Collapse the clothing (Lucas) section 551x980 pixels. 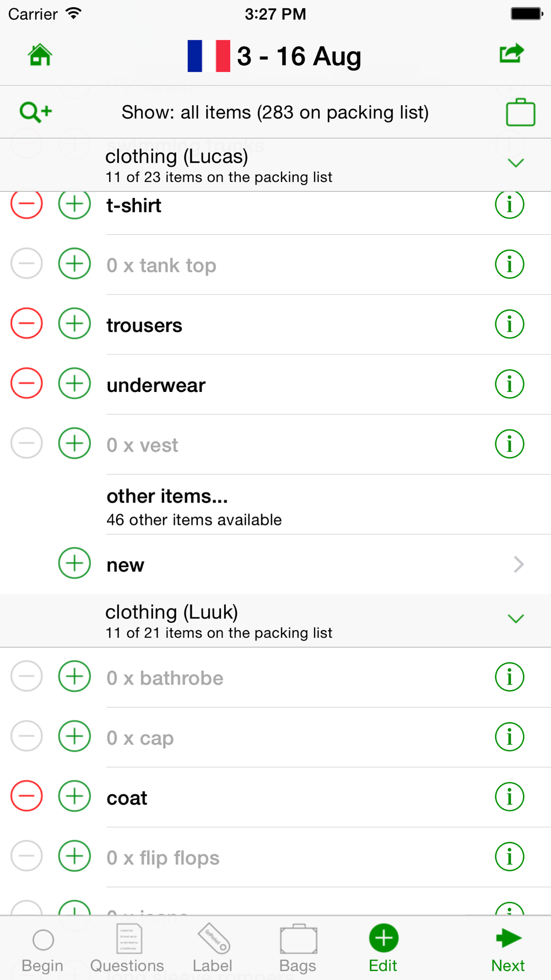(516, 163)
